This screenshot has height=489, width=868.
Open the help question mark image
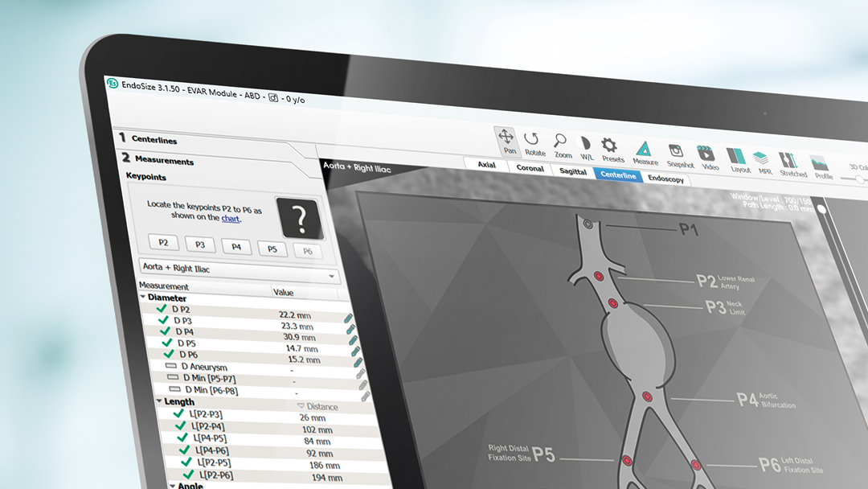pyautogui.click(x=299, y=218)
